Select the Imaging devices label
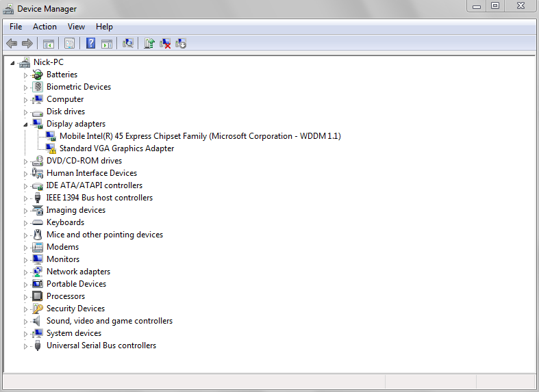539x392 pixels. [x=76, y=210]
